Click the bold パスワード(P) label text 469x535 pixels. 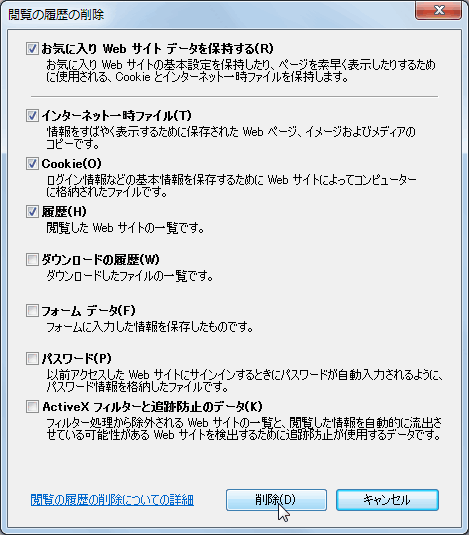point(77,359)
